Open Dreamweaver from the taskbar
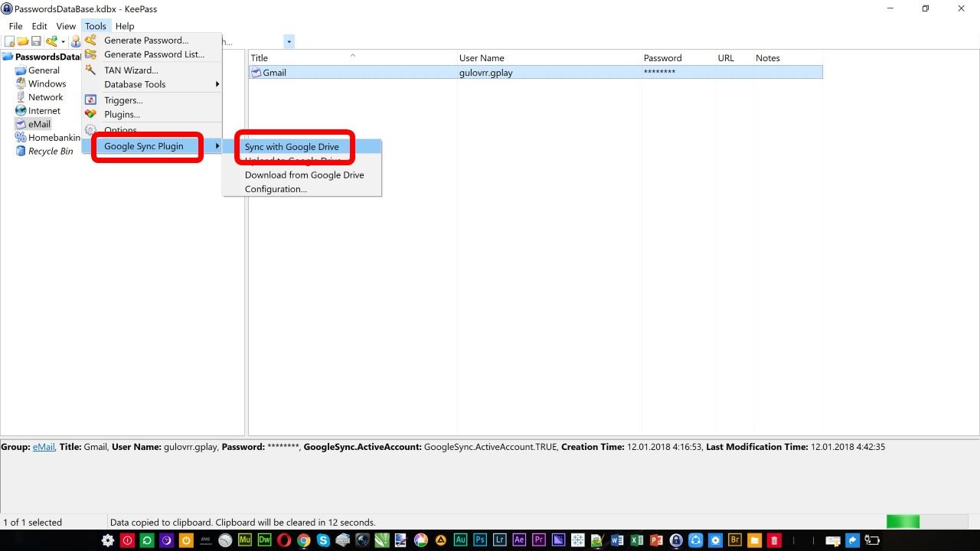This screenshot has width=980, height=551. [x=265, y=540]
